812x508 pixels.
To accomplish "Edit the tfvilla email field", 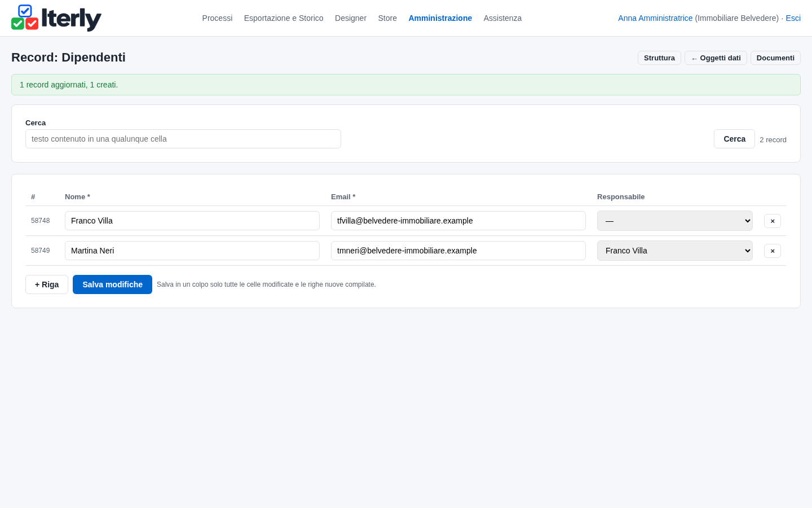I will [458, 221].
